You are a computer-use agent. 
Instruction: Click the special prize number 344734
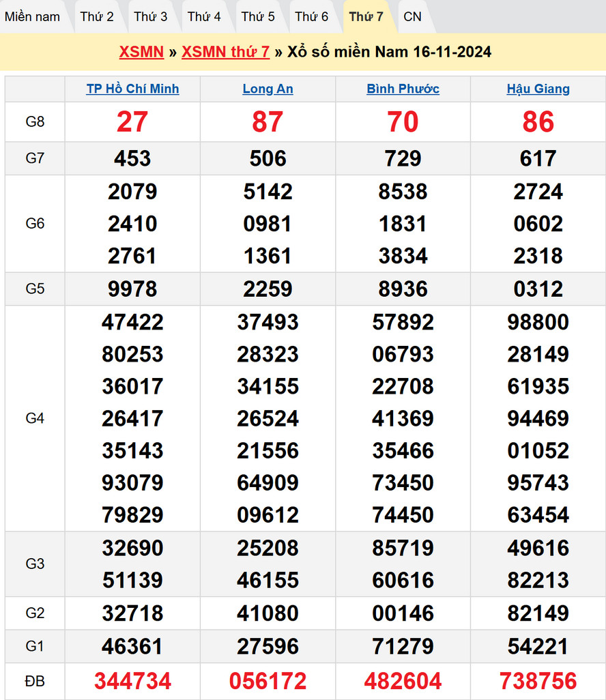coord(132,680)
